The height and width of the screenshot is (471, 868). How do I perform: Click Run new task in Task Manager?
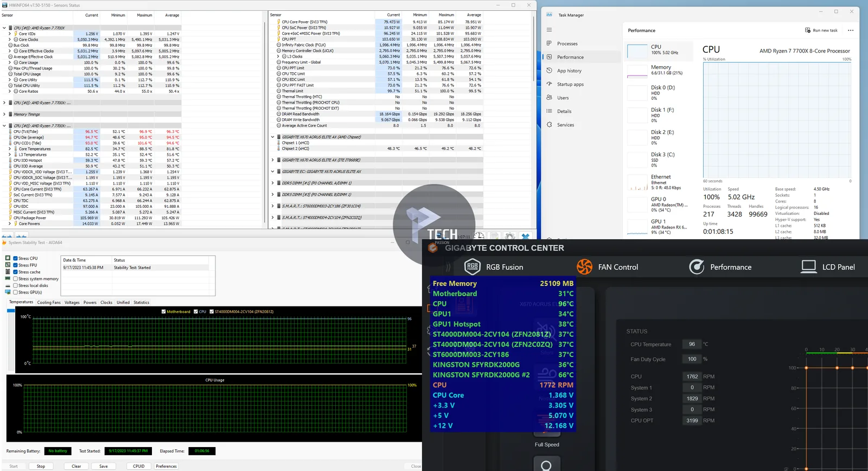tap(821, 30)
